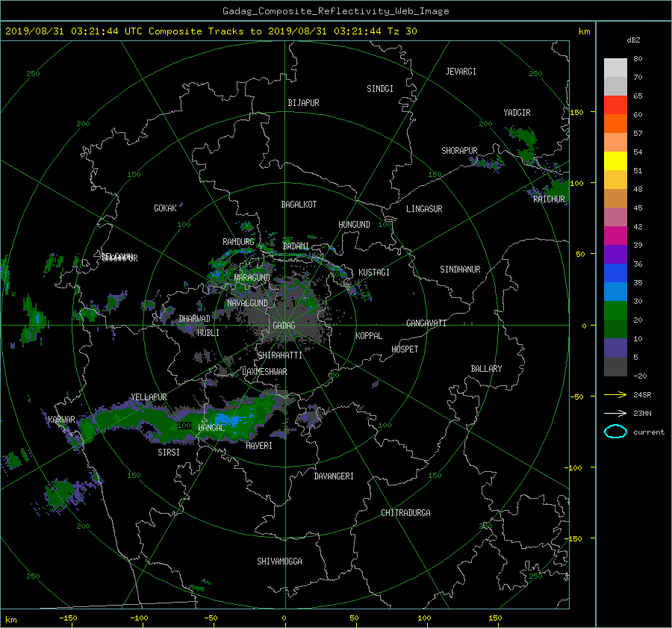Click the KOPPAL city label

(369, 335)
